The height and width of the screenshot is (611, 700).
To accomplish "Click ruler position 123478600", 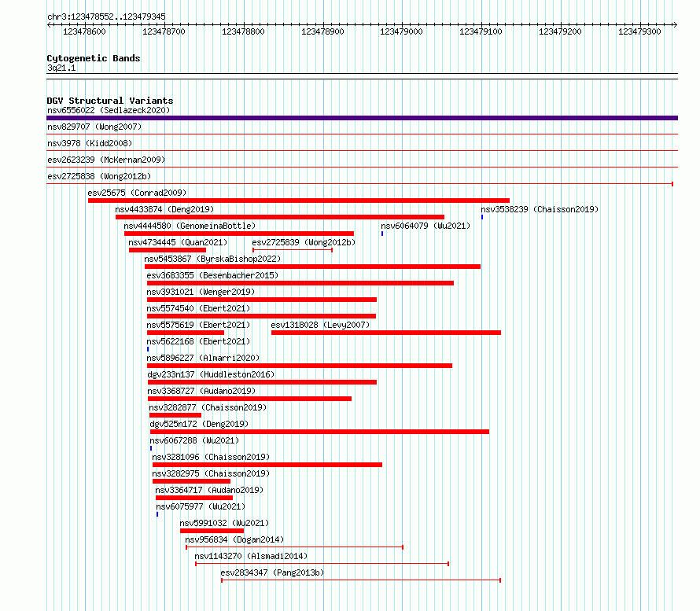I will 84,31.
